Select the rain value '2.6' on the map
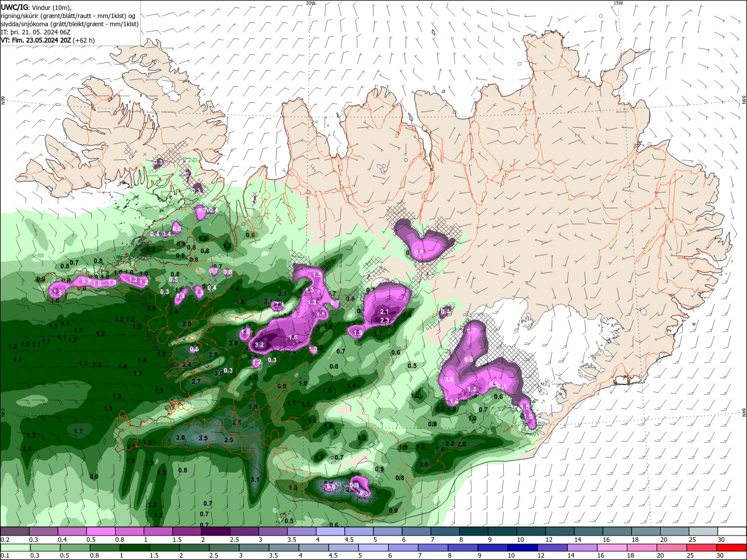The height and width of the screenshot is (560, 747). point(237,422)
